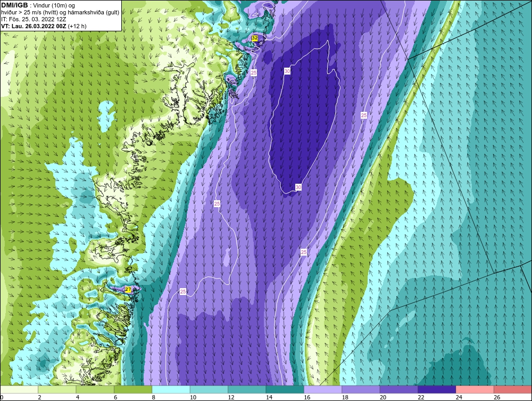Click the legend scale value 22
532x401 pixels.
[421, 397]
